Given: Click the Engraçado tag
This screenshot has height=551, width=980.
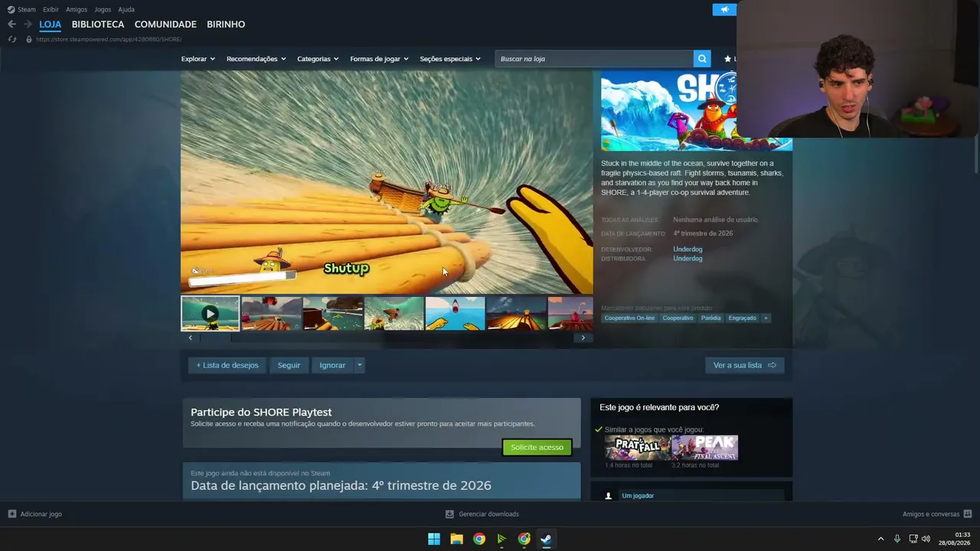Looking at the screenshot, I should click(x=742, y=318).
